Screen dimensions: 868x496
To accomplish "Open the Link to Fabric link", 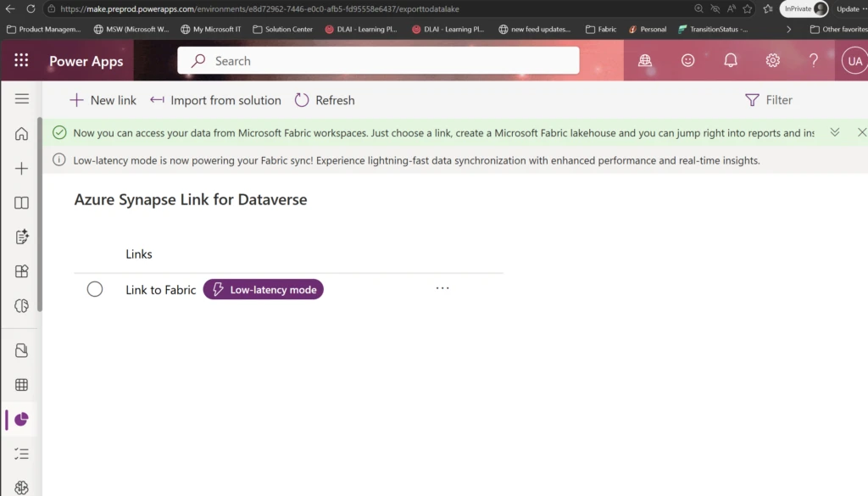I will 160,289.
